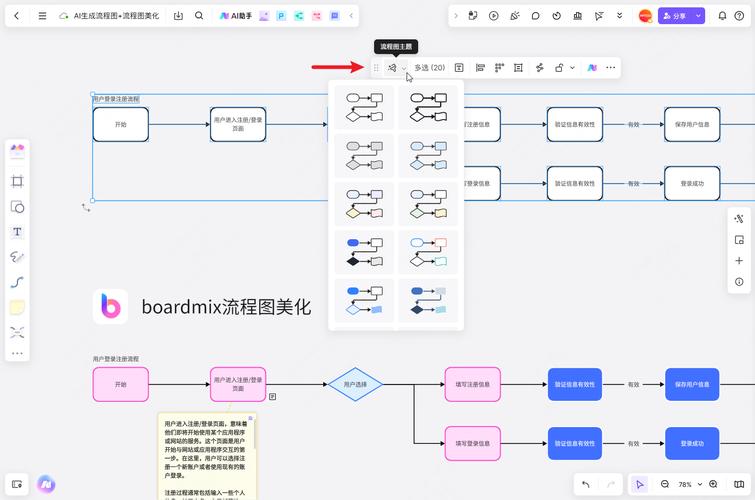Open more tools dots in left sidebar
Image resolution: width=755 pixels, height=500 pixels.
click(x=17, y=354)
